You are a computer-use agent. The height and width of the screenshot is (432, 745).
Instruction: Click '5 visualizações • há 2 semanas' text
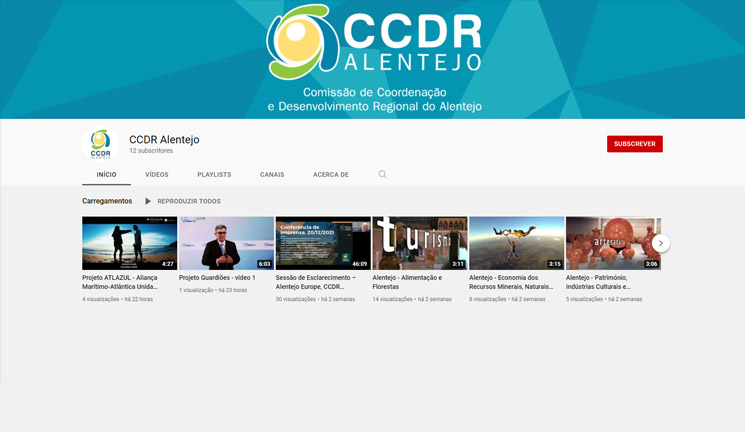point(604,299)
